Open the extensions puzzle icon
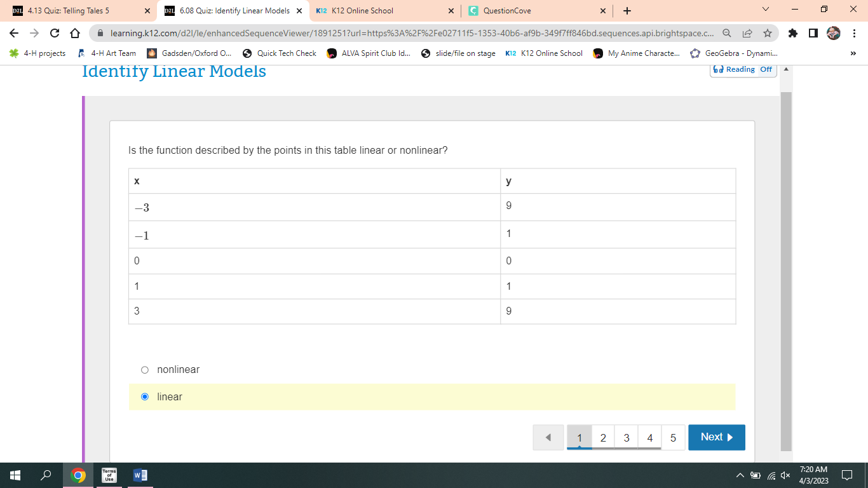This screenshot has height=488, width=868. (792, 33)
